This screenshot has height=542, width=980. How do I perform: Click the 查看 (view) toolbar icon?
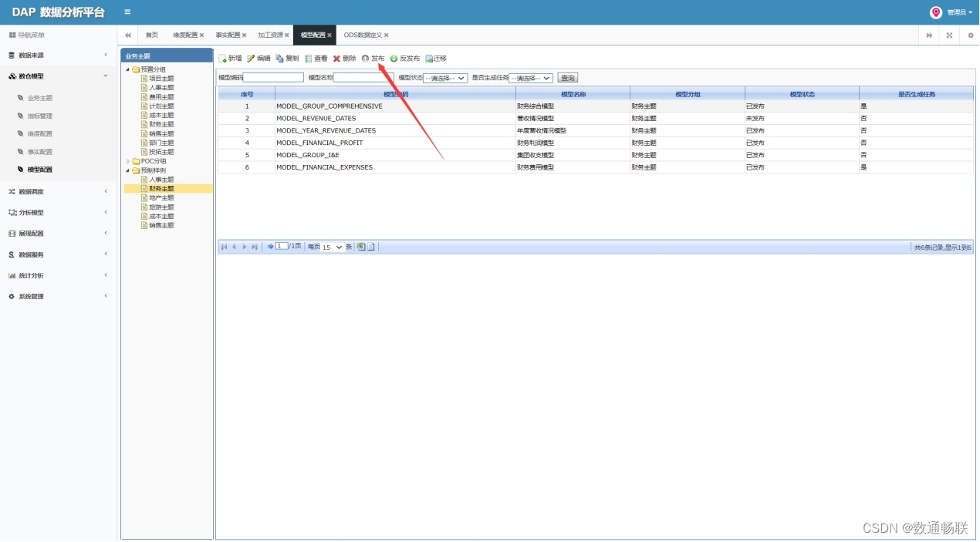tap(309, 59)
